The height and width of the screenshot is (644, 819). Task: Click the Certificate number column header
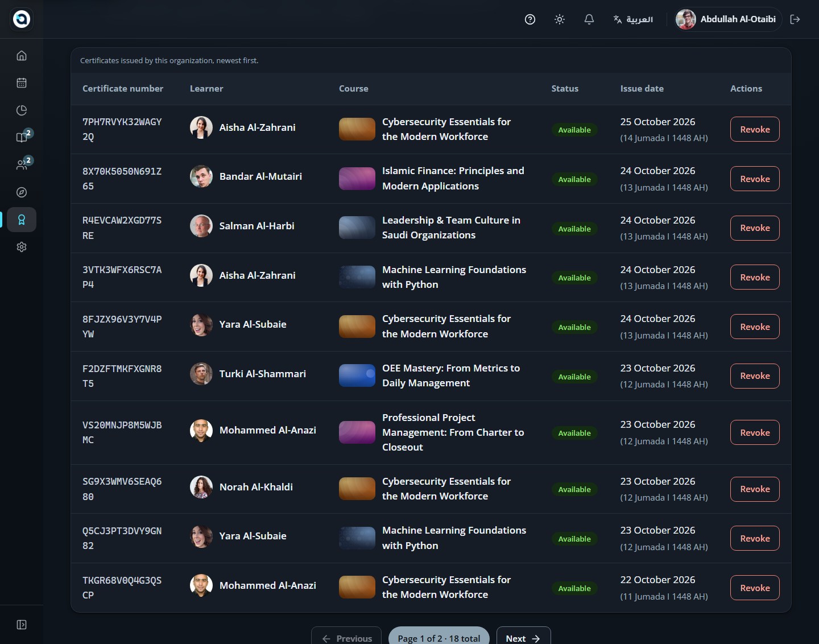(123, 89)
